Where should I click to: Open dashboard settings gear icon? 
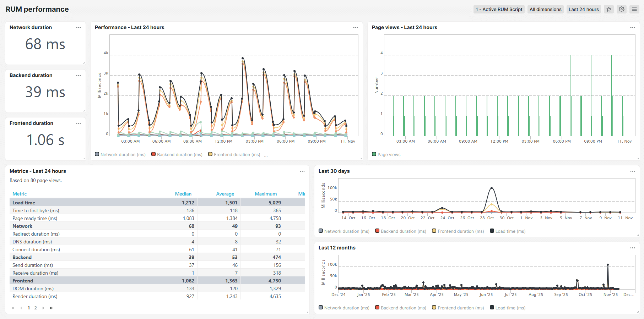622,10
